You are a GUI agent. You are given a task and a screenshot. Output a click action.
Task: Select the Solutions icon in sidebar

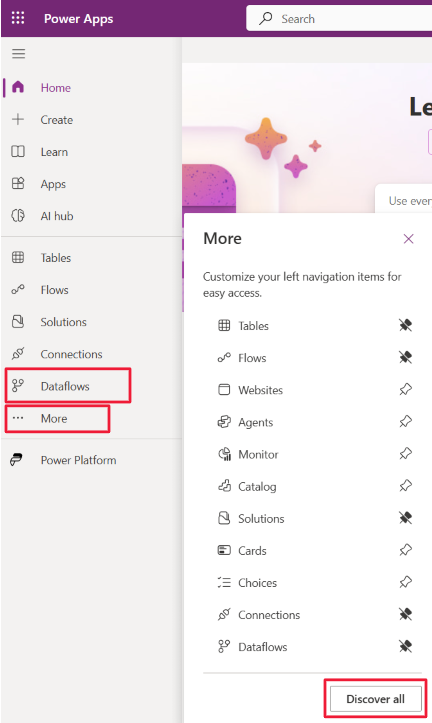(x=18, y=322)
